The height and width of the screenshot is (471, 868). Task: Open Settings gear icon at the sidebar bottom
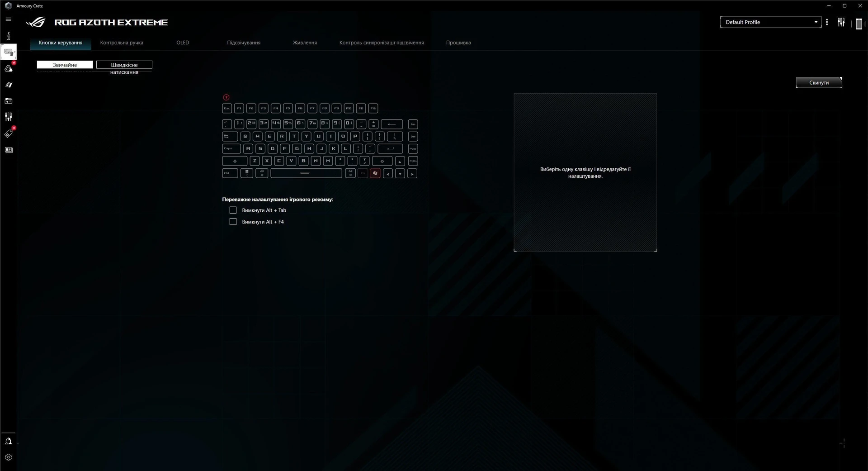[8, 457]
